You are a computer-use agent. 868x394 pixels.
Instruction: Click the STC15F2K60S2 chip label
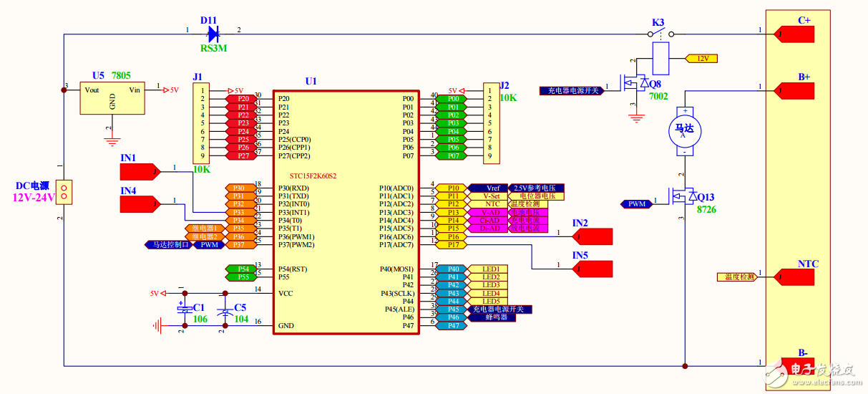click(313, 175)
